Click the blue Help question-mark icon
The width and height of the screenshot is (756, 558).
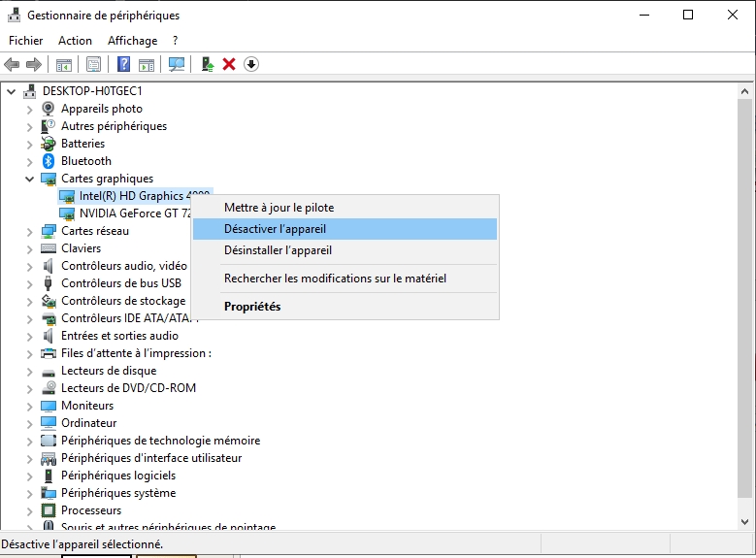[x=124, y=64]
